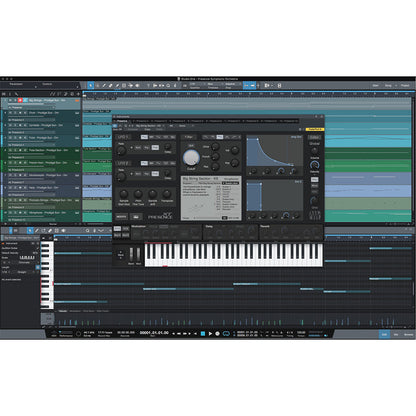Disarm record on the Big Strings track
Viewport: 416px width, 416px height.
[20, 100]
